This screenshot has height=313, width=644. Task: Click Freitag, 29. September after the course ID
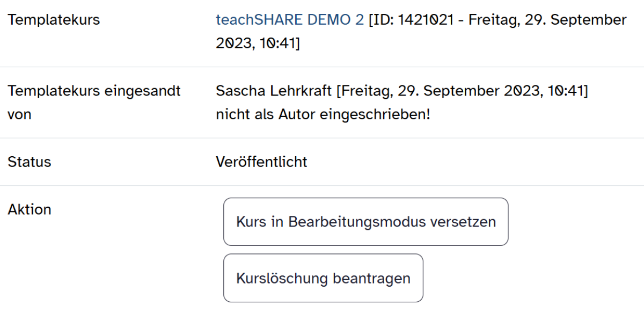547,20
